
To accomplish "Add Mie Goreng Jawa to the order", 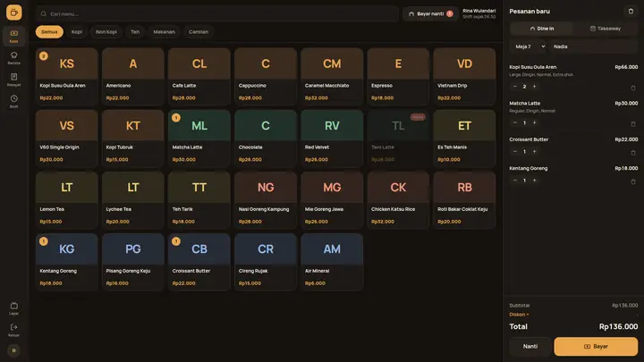I will 332,200.
